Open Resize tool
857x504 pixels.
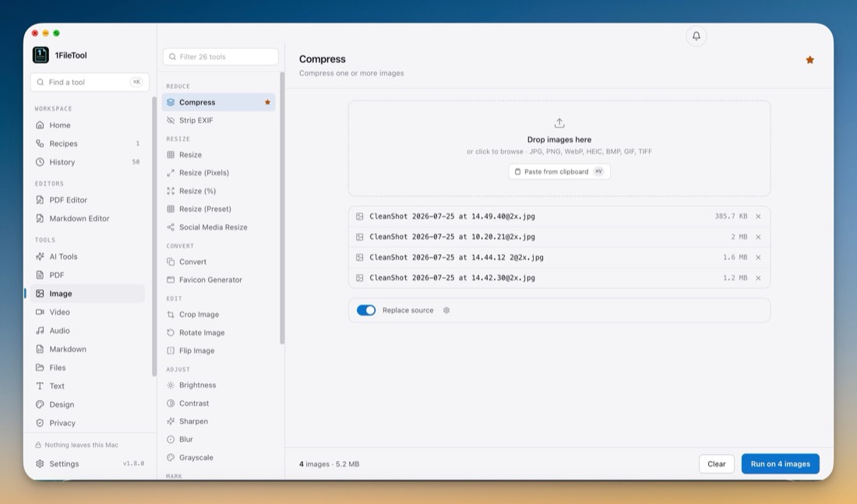[x=219, y=155]
